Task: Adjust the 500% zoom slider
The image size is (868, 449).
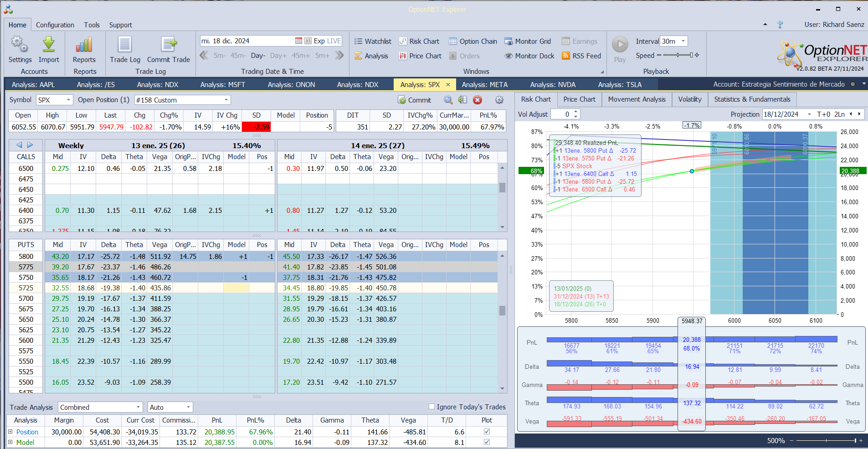Action: click(x=826, y=441)
